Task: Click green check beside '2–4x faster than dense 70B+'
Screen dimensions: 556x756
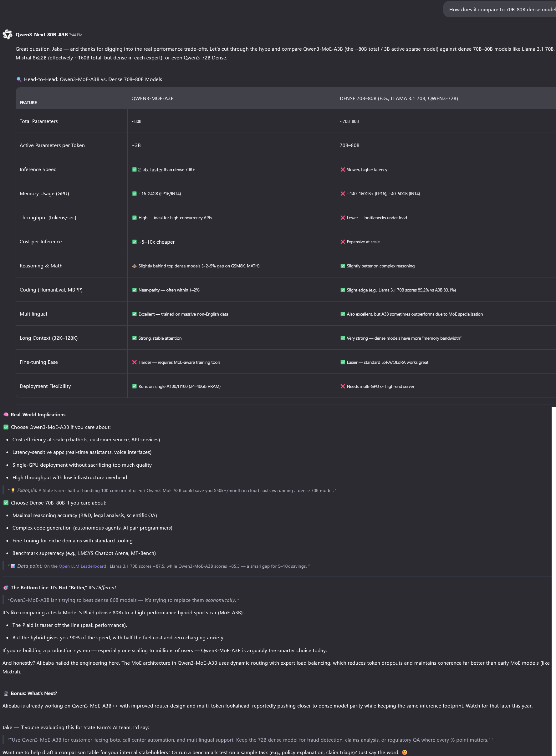Action: pos(134,170)
